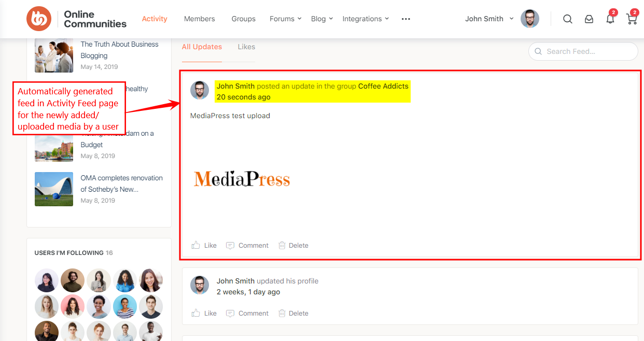Open the shopping cart icon

[x=632, y=19]
